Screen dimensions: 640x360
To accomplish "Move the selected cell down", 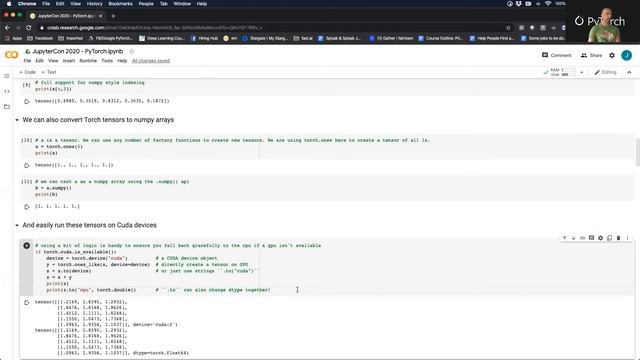I will click(573, 238).
